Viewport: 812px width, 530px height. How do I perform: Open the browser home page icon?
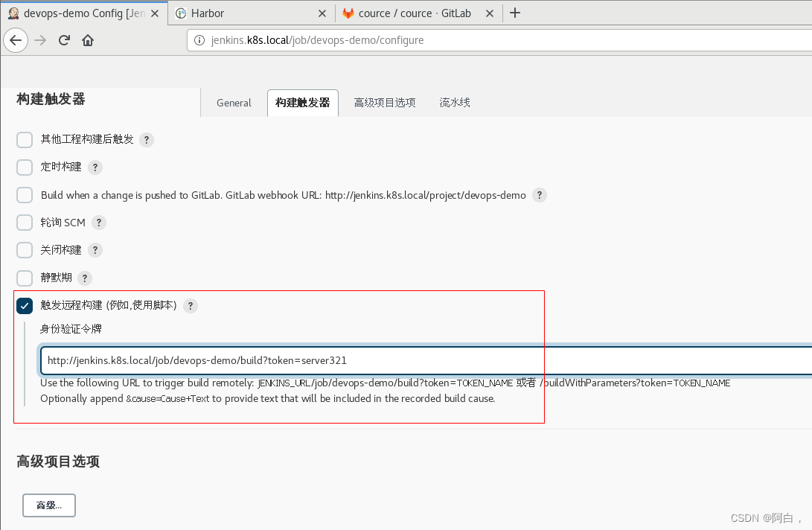88,40
